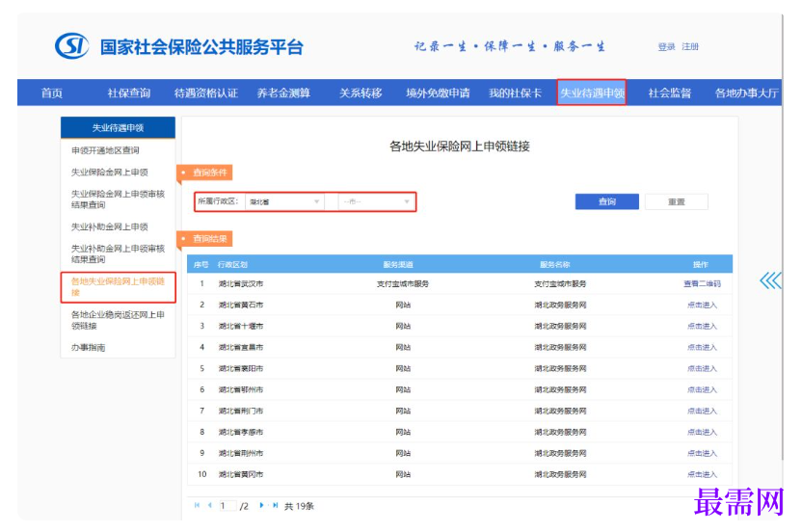The width and height of the screenshot is (802, 532).
Task: Click the 登录 login link
Action: [x=666, y=47]
